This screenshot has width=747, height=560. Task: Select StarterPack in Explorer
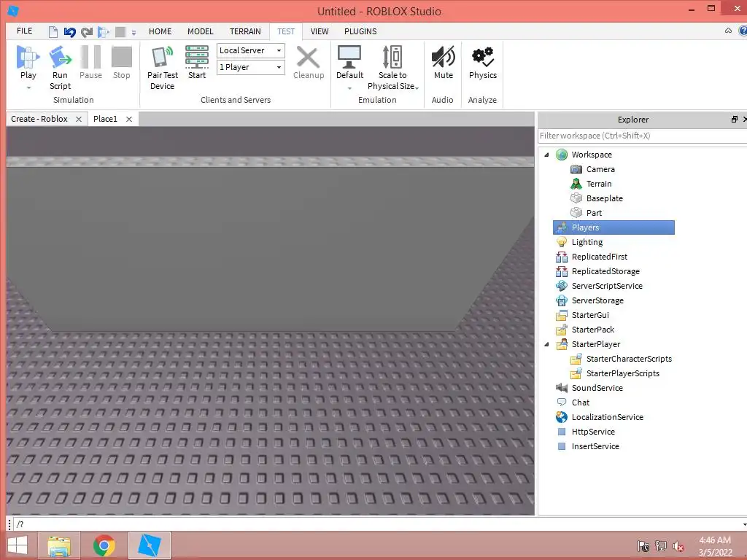592,330
